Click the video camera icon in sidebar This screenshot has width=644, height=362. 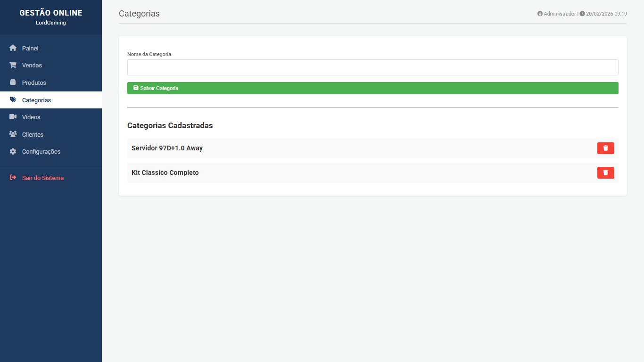(x=13, y=117)
